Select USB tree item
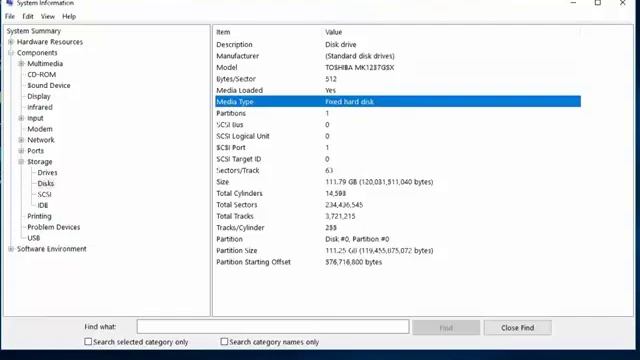This screenshot has height=360, width=640. pyautogui.click(x=33, y=238)
